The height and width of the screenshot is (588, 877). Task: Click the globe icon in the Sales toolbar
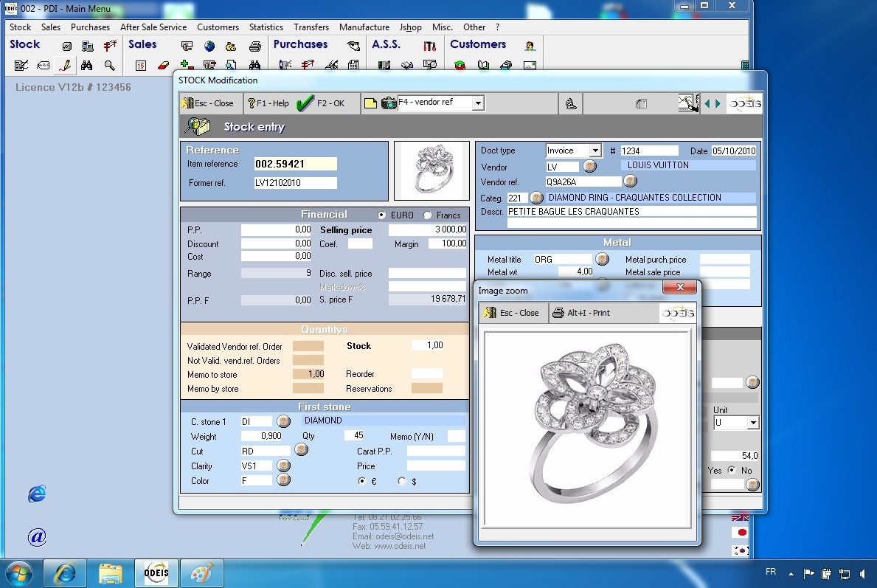coord(209,46)
